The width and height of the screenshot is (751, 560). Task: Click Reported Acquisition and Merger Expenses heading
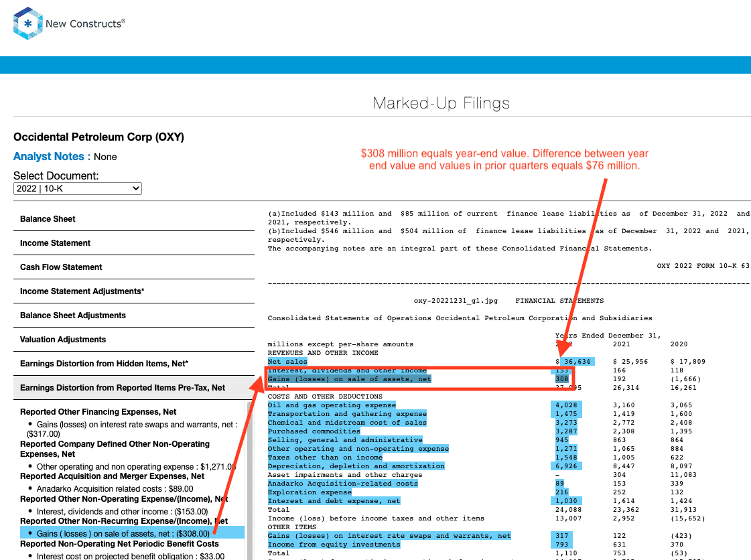coord(112,476)
